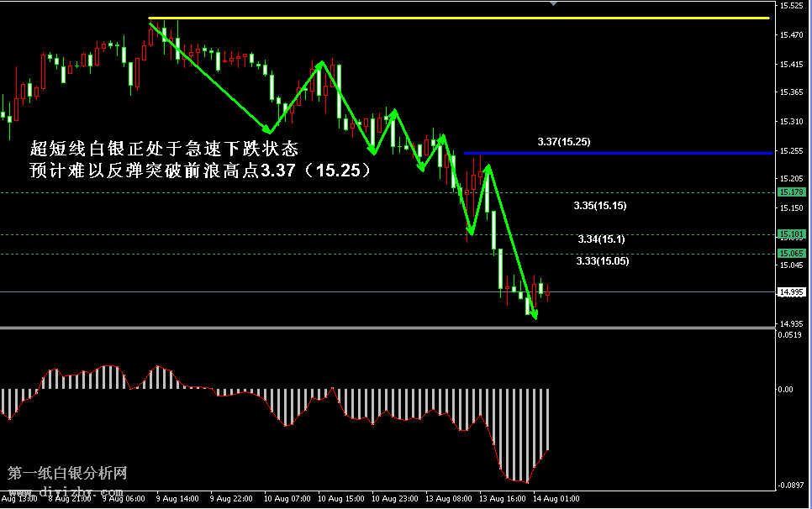This screenshot has height=509, width=812.
Task: Pick the "3.33(15.05)" level label
Action: click(602, 261)
